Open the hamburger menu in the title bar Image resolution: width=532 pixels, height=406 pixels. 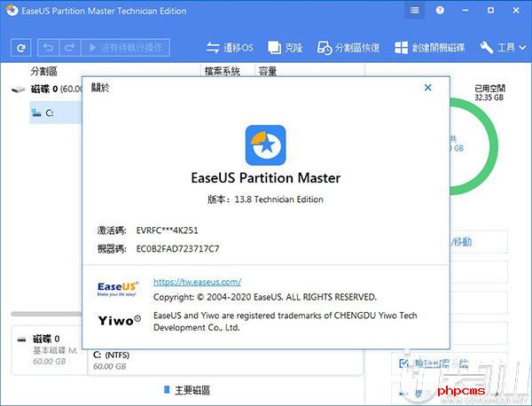414,10
